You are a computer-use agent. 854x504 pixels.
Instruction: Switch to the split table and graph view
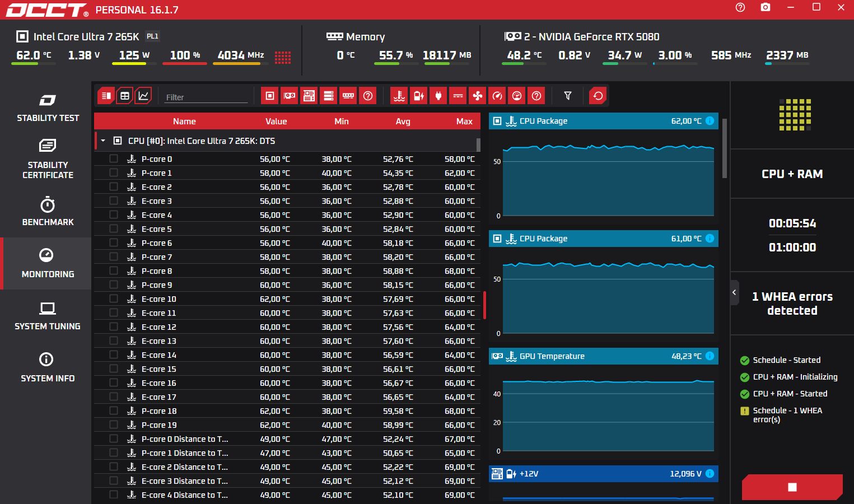click(106, 96)
